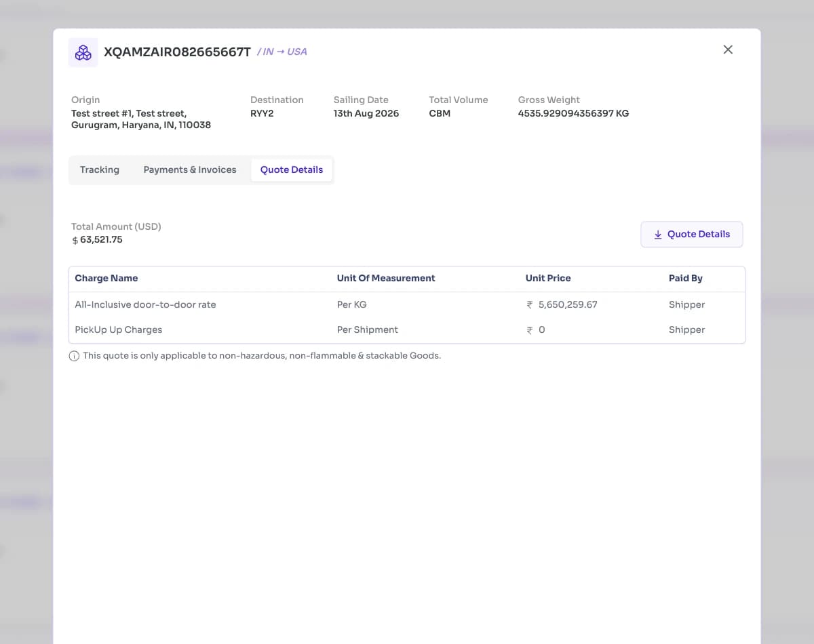Image resolution: width=814 pixels, height=644 pixels.
Task: Click total amount $ 63,521.75
Action: pyautogui.click(x=97, y=240)
